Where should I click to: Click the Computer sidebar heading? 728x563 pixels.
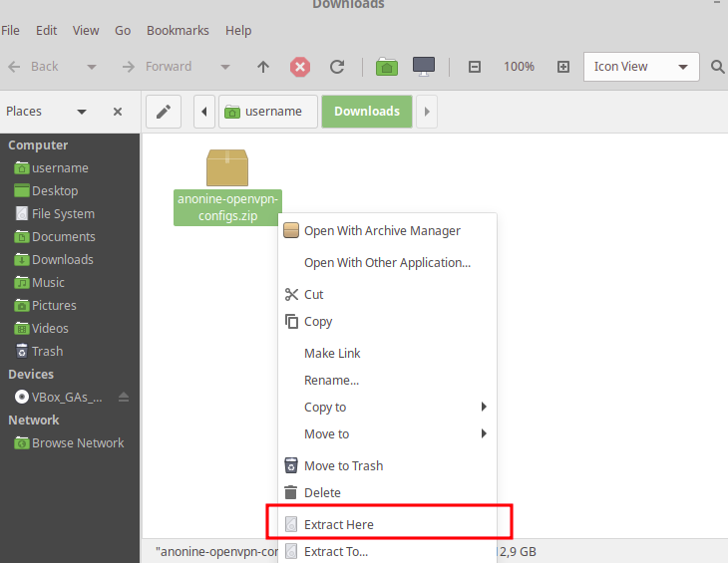38,145
